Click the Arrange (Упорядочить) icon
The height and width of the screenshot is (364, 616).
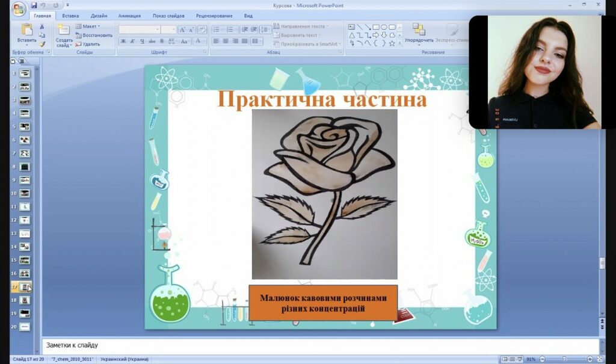[419, 29]
